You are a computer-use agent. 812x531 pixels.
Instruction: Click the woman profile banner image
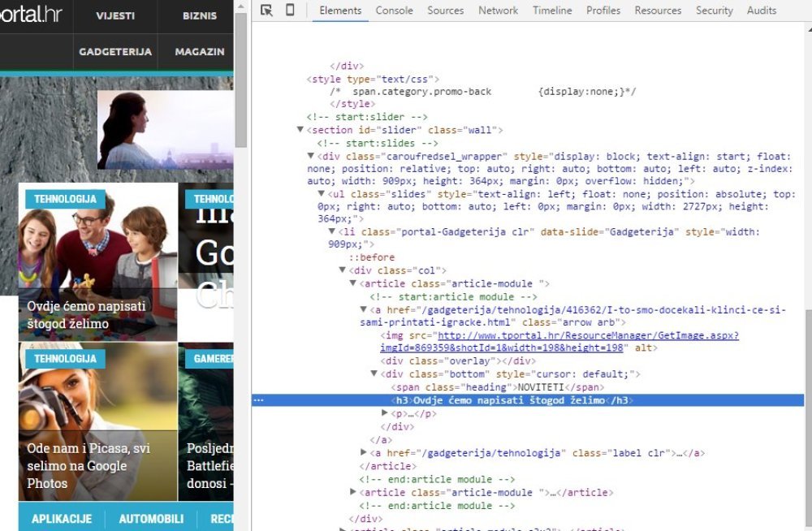[x=166, y=130]
